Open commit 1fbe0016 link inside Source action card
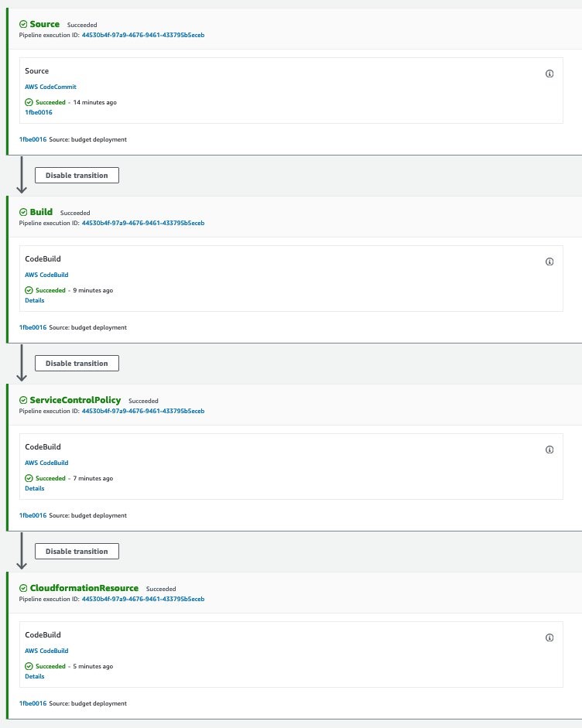582x728 pixels. (x=39, y=112)
